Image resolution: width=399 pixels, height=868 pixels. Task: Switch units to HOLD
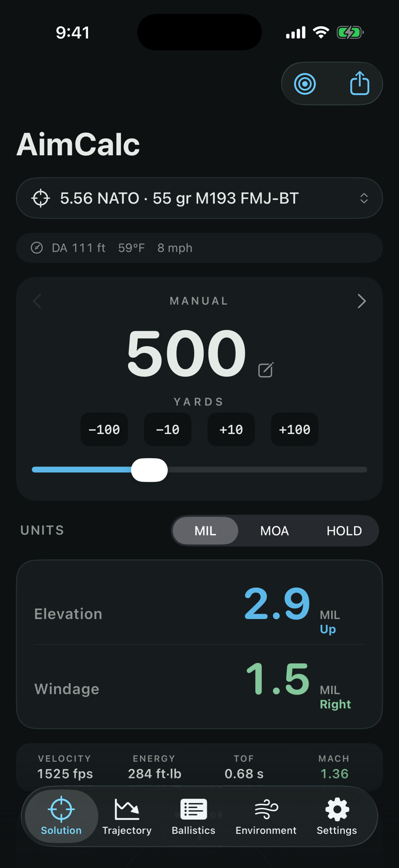(x=344, y=531)
